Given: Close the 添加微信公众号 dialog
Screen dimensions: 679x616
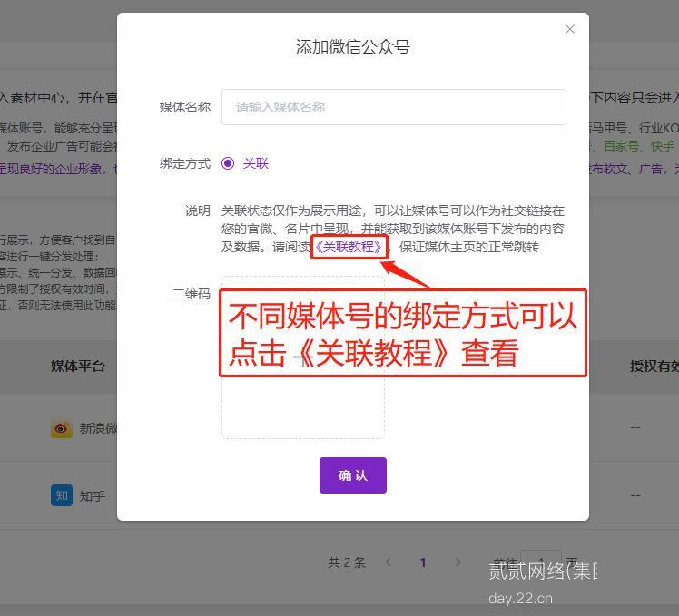Looking at the screenshot, I should pos(570,29).
